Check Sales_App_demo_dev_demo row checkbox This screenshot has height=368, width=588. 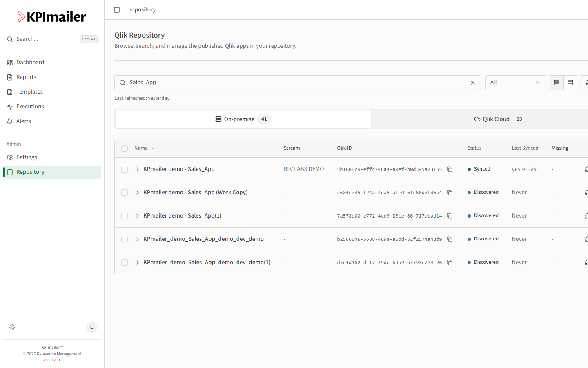(125, 239)
